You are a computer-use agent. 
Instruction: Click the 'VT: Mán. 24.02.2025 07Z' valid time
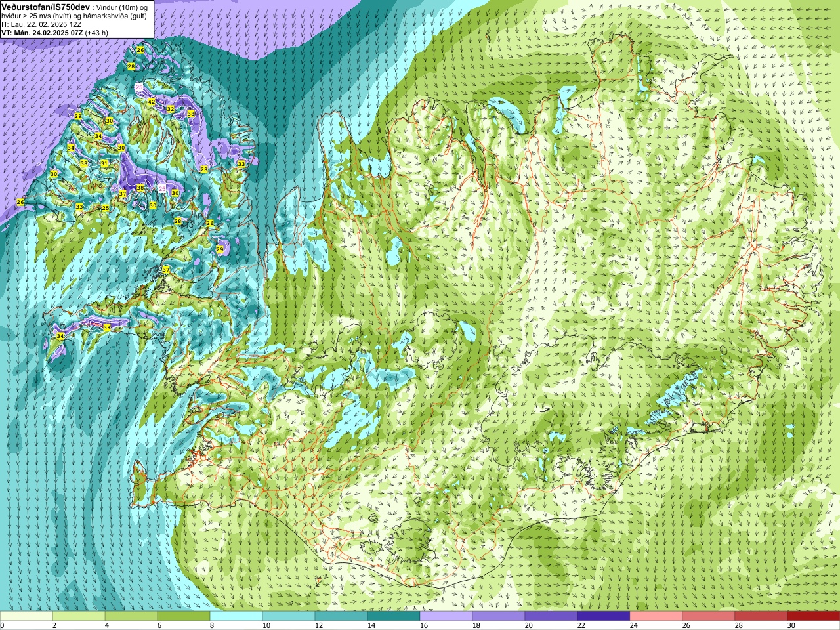(42, 33)
